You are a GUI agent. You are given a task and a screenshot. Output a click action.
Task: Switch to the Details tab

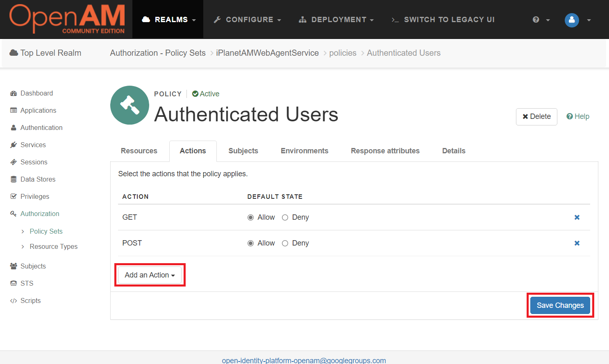[454, 151]
